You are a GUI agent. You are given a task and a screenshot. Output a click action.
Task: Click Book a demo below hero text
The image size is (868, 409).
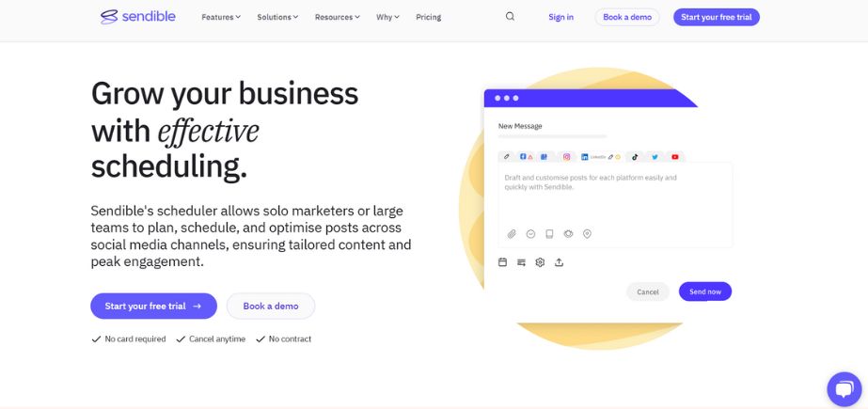pyautogui.click(x=271, y=307)
